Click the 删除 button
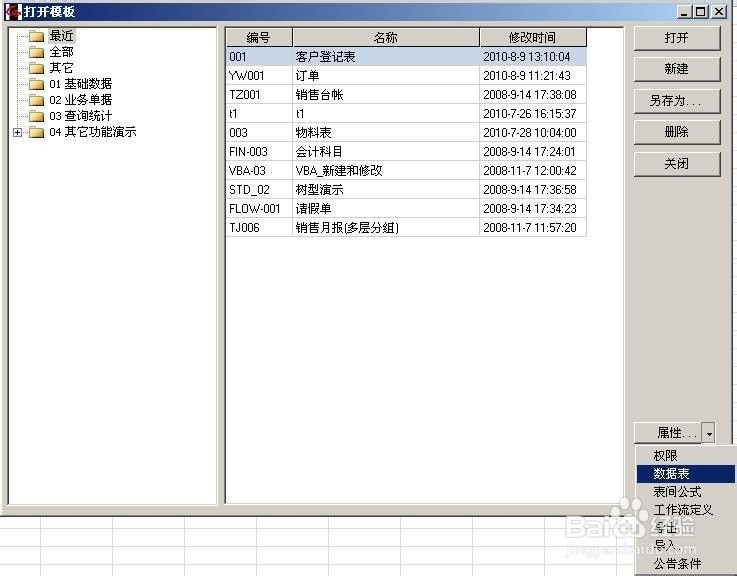 pyautogui.click(x=677, y=132)
